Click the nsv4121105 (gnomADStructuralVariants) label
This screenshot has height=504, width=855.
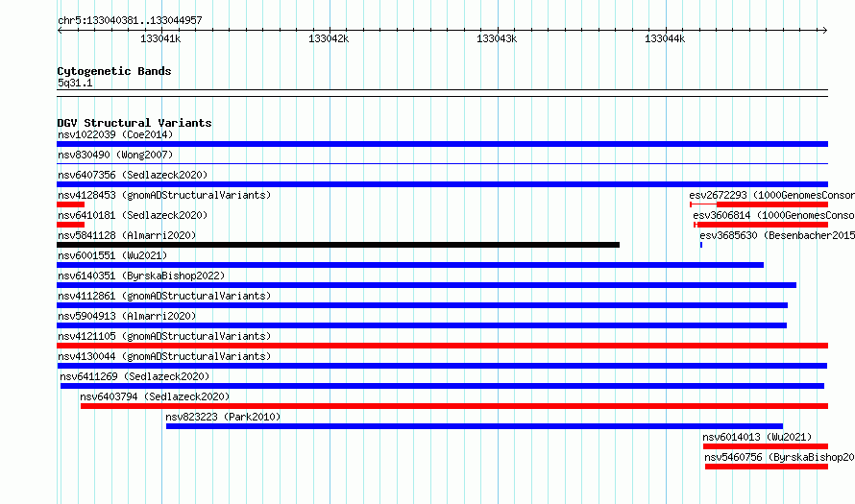coord(164,336)
